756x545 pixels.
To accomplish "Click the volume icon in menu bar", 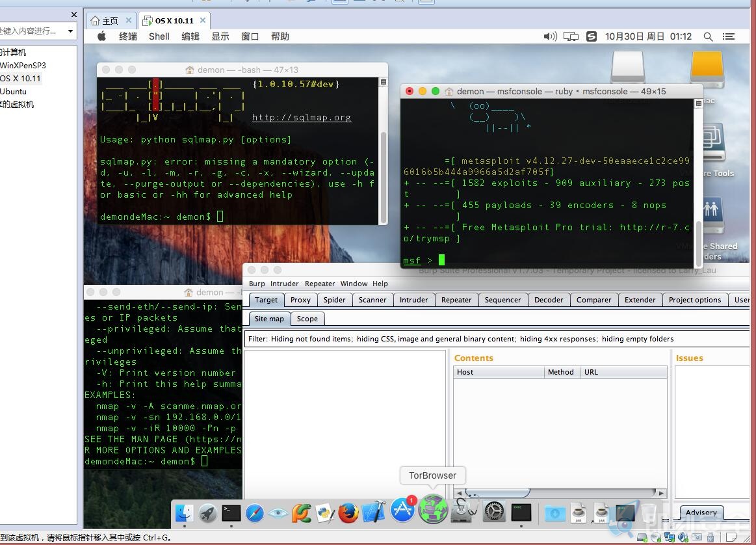I will [x=550, y=36].
